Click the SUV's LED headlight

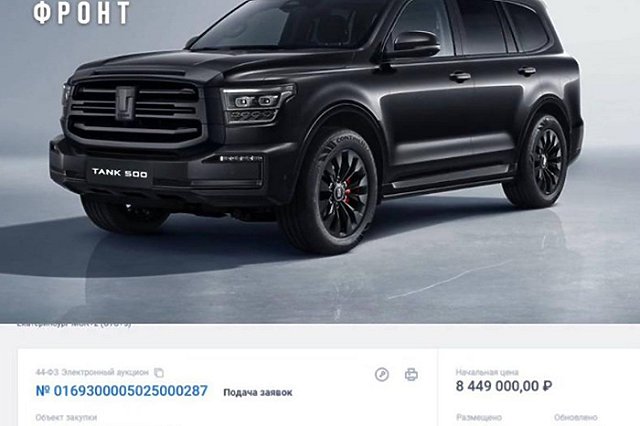256,102
